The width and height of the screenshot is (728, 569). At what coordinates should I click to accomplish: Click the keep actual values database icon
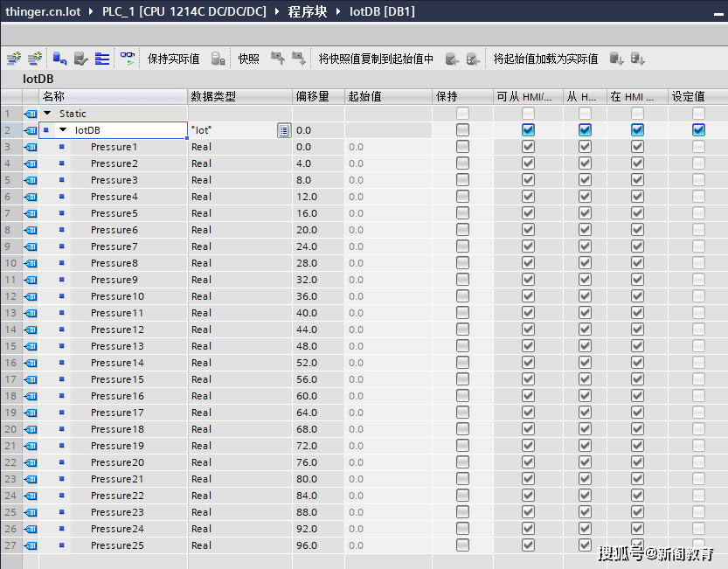[x=218, y=58]
